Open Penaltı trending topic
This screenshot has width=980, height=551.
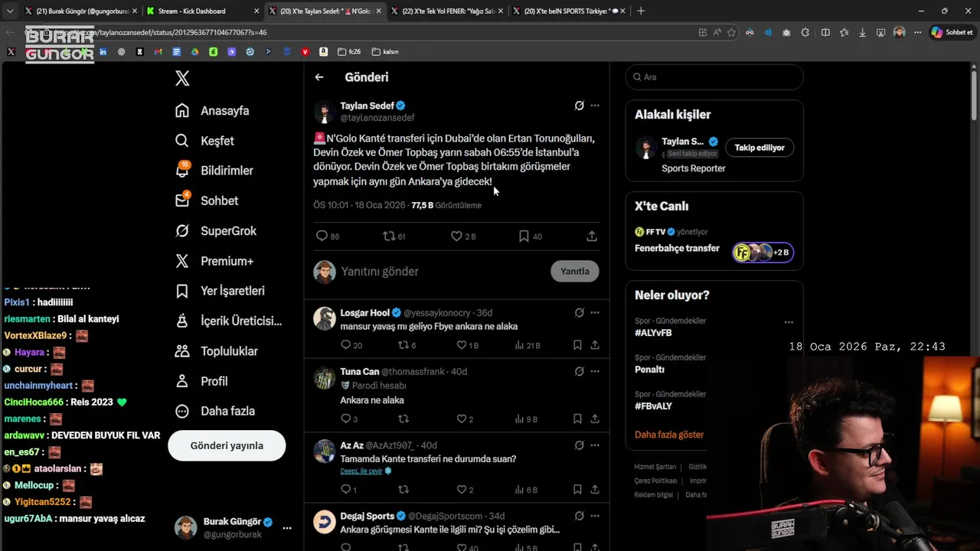650,370
